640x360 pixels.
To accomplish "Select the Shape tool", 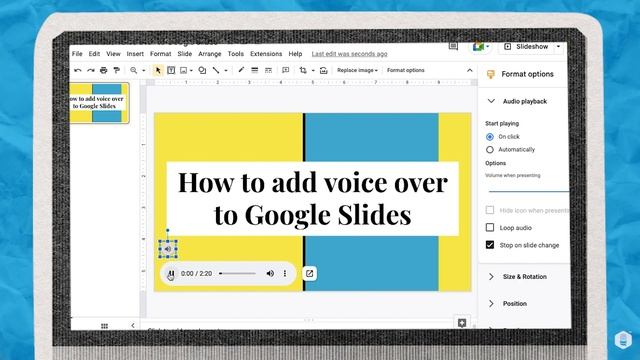I will click(x=202, y=70).
